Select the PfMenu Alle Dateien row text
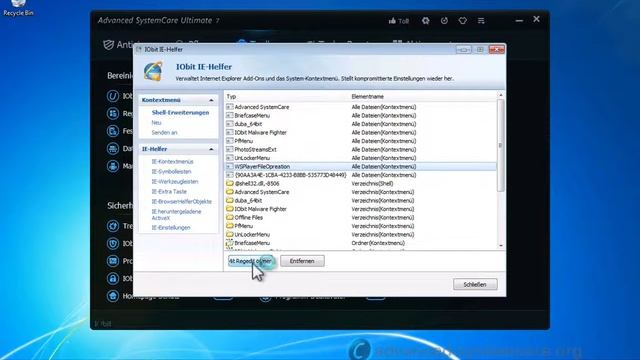Viewport: 640px width, 360px height. (x=244, y=141)
